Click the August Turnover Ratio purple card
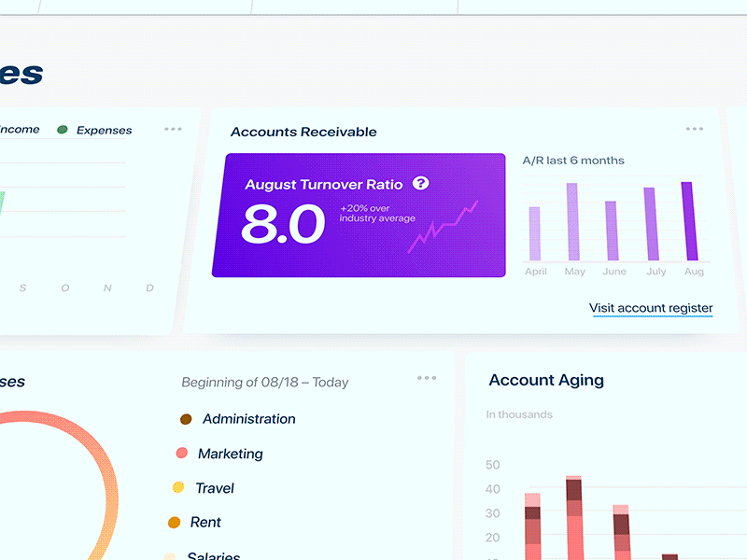Viewport: 747px width, 560px height. [x=365, y=214]
